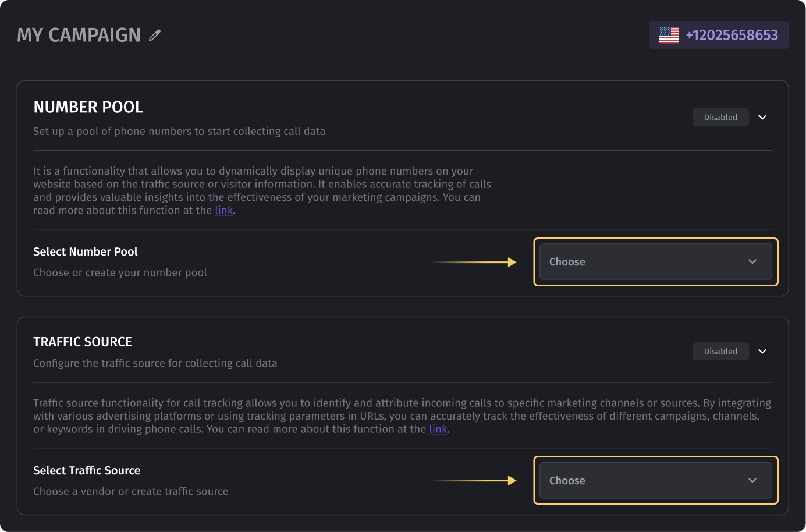
Task: Open Select Number Pool Choose dropdown
Action: tap(656, 262)
